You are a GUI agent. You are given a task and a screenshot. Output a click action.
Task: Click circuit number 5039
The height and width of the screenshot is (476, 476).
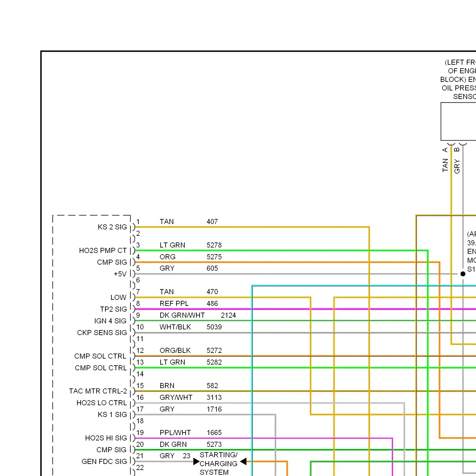pyautogui.click(x=214, y=327)
